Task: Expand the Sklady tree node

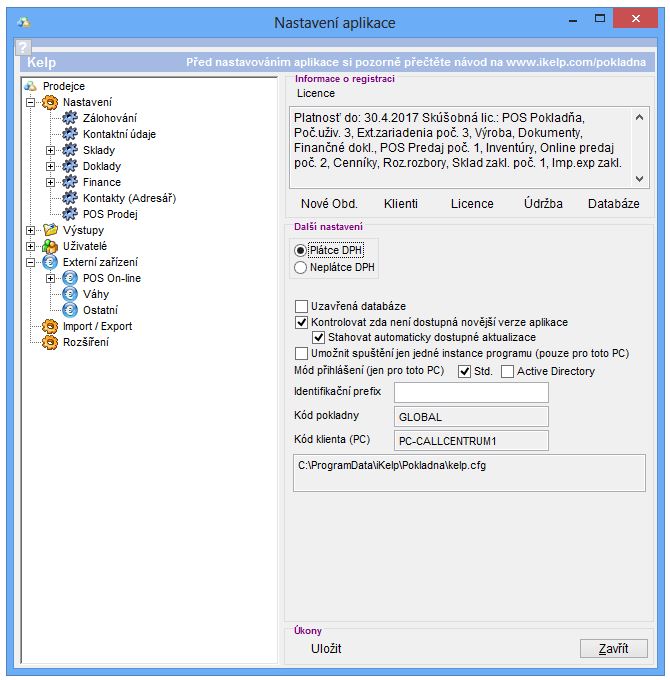Action: [x=50, y=150]
